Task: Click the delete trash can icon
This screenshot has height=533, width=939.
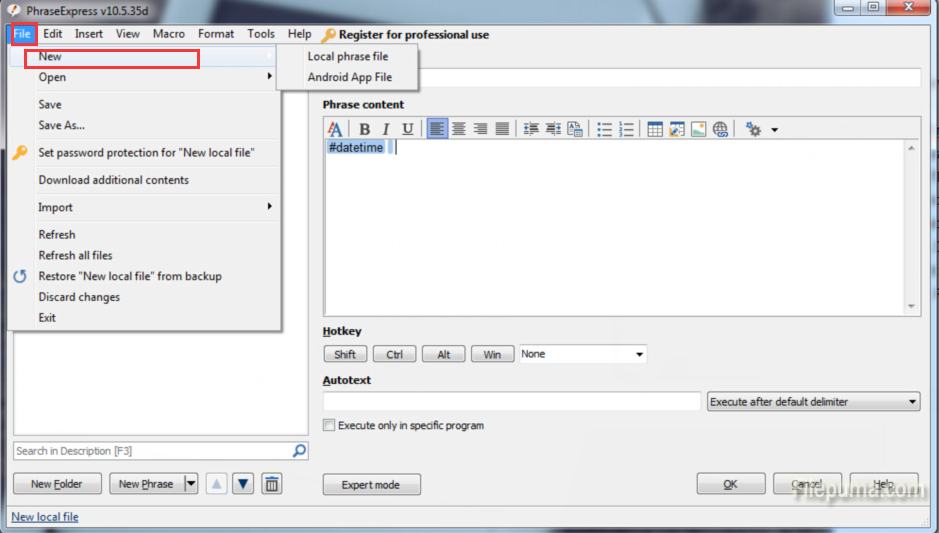Action: tap(271, 484)
